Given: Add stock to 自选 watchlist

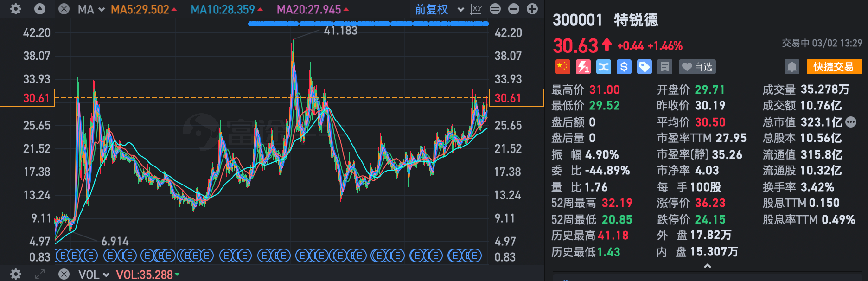Looking at the screenshot, I should pyautogui.click(x=697, y=67).
